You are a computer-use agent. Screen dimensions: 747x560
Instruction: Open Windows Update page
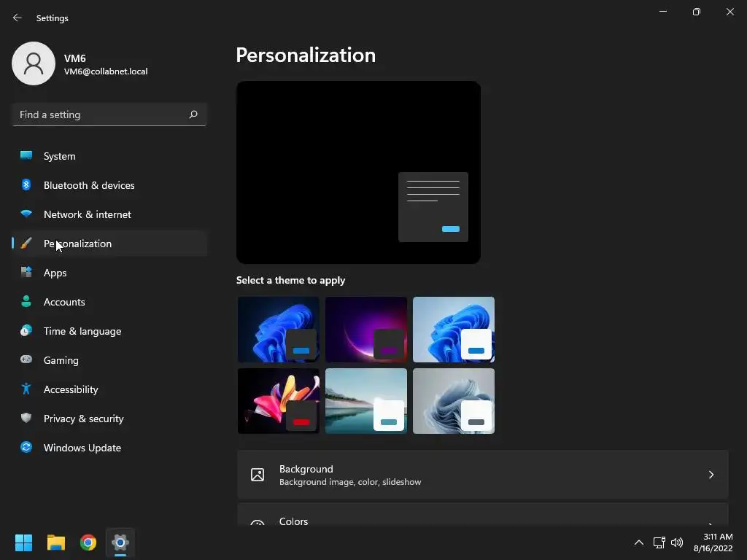point(109,448)
